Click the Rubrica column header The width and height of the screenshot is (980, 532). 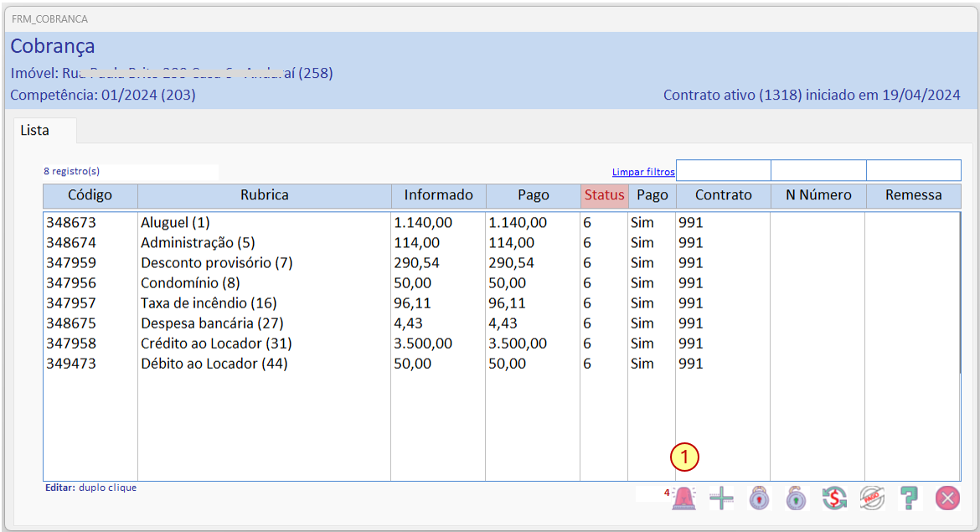(265, 195)
